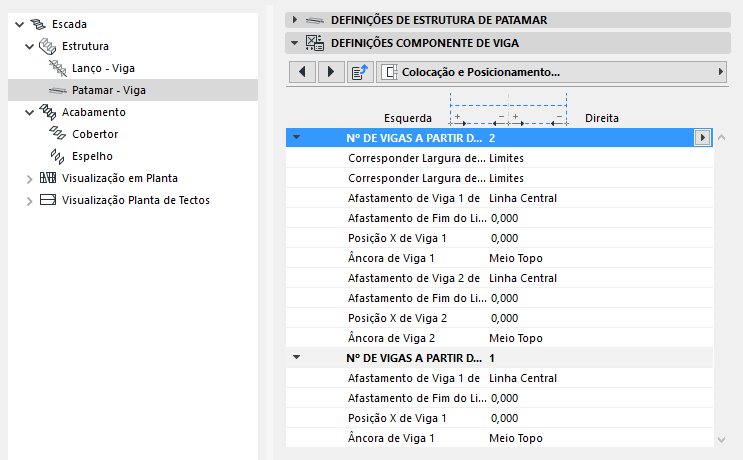Click the Espelho riser icon
Image resolution: width=743 pixels, height=460 pixels.
pos(57,156)
